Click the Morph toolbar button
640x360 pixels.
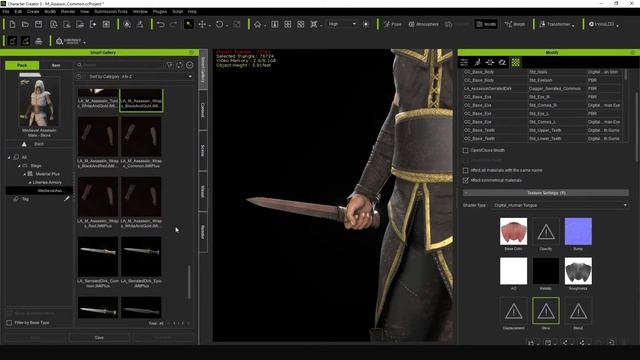[515, 24]
